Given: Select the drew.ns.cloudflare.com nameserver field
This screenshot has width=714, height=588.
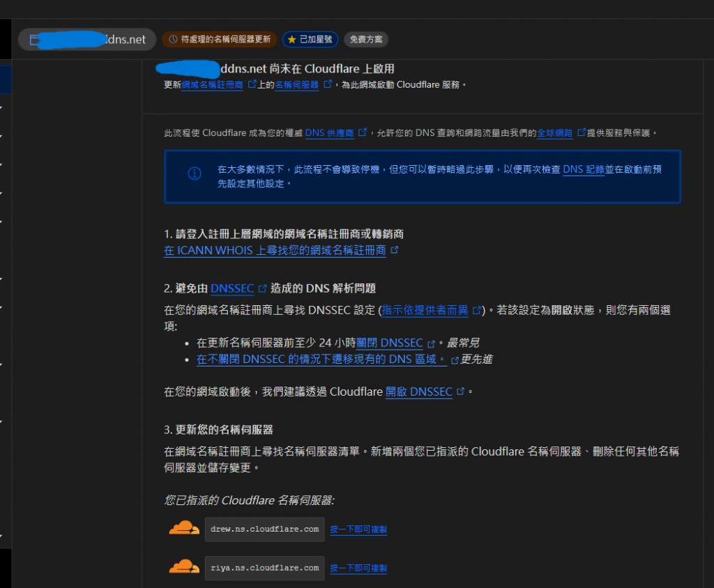Looking at the screenshot, I should pos(264,529).
